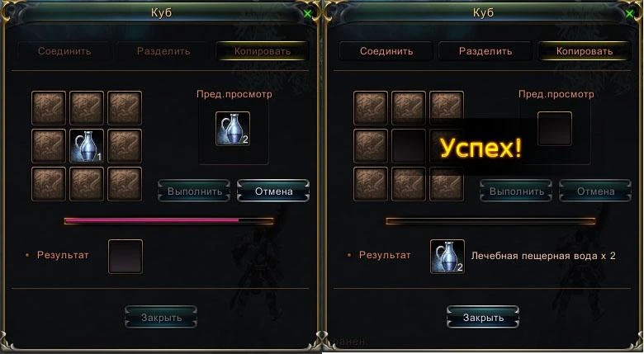
Task: Click the empty preview slot in the right window
Action: [x=555, y=129]
